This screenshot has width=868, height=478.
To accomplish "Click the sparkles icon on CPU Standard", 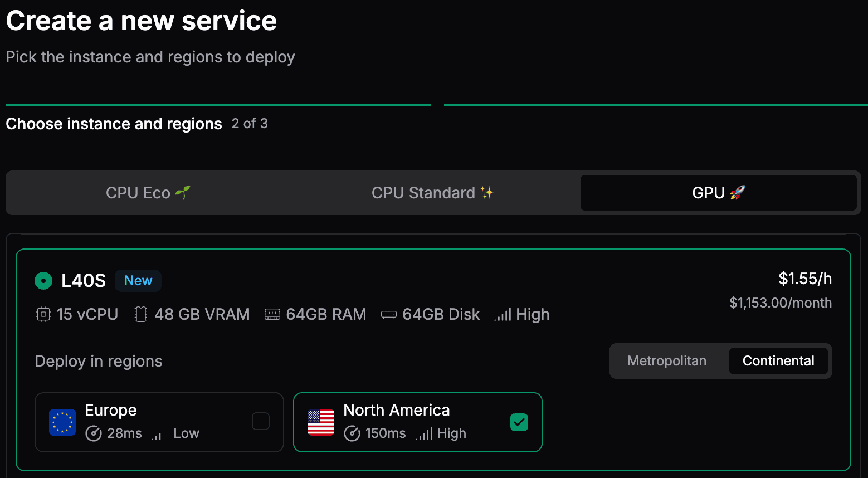I will tap(487, 193).
